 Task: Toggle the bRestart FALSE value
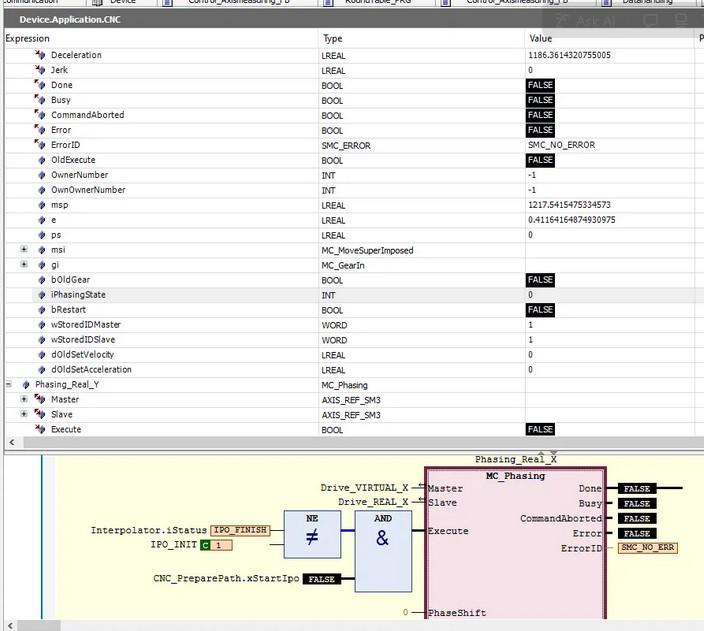pyautogui.click(x=540, y=310)
